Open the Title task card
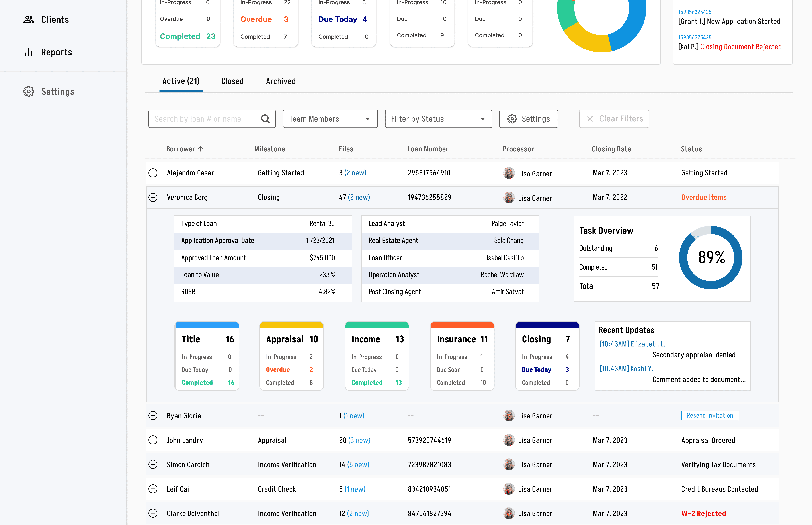Image resolution: width=812 pixels, height=525 pixels. tap(207, 356)
